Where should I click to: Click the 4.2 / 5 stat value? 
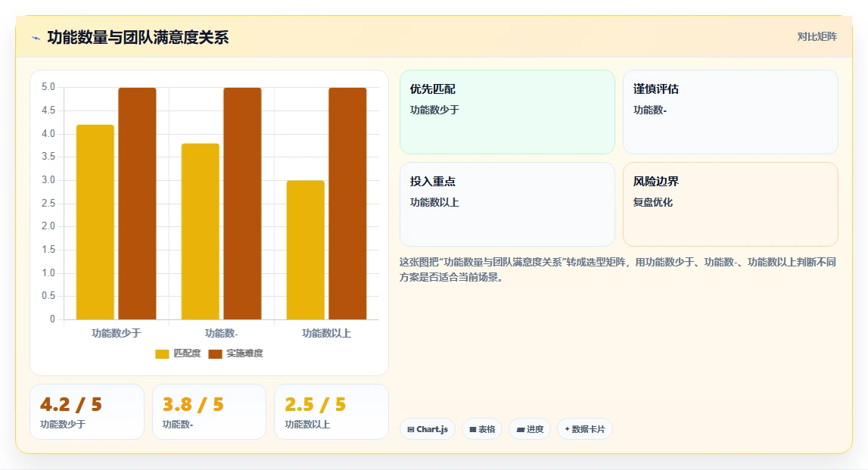(x=71, y=405)
